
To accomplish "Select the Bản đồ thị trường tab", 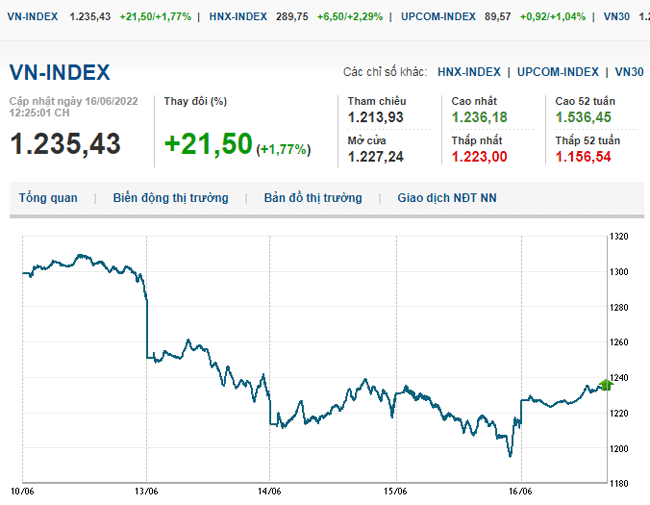I will click(313, 198).
